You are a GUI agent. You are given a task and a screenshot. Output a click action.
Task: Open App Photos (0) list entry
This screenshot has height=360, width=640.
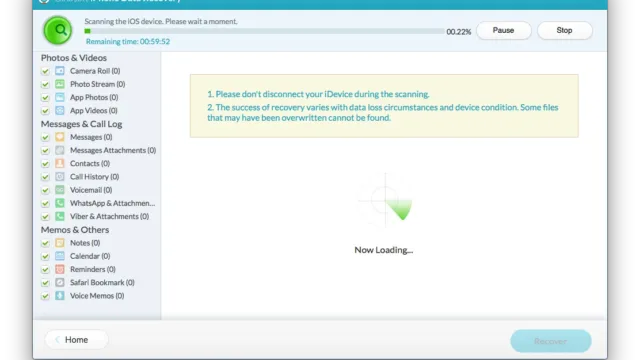pyautogui.click(x=94, y=97)
